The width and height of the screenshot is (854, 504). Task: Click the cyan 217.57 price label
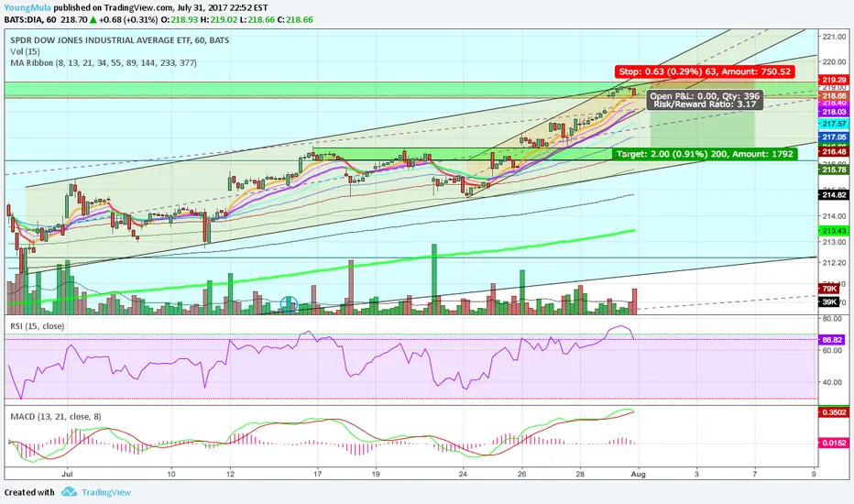click(x=835, y=125)
